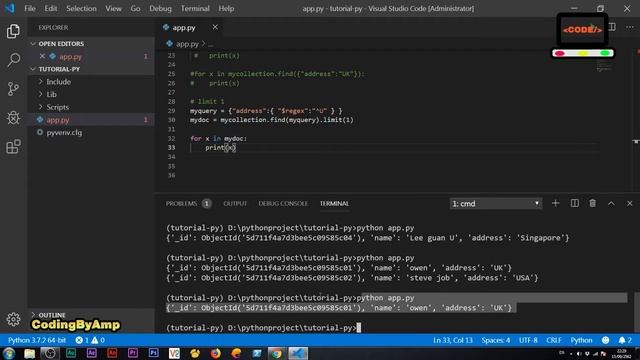Image resolution: width=640 pixels, height=360 pixels.
Task: Open the Go menu
Action: (135, 8)
